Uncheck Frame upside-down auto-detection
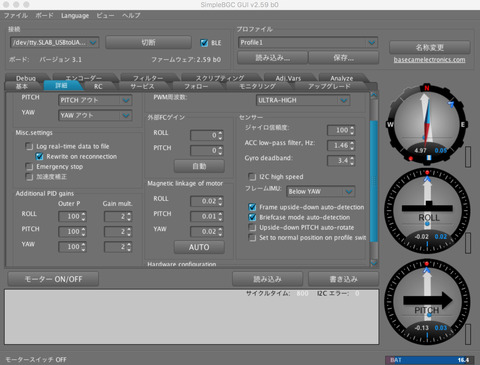The width and height of the screenshot is (480, 365). coord(252,207)
